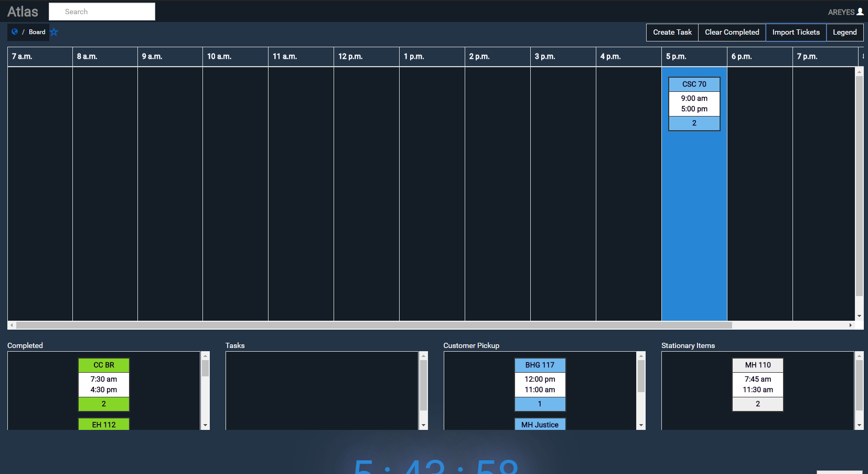Screen dimensions: 868x474
Task: Click the 7 a.m. column header
Action: [x=40, y=57]
